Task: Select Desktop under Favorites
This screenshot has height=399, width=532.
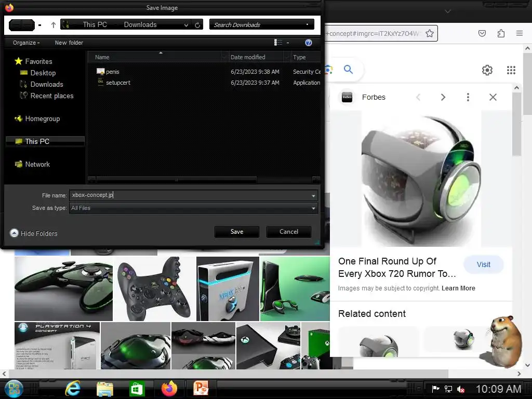Action: 38,73
